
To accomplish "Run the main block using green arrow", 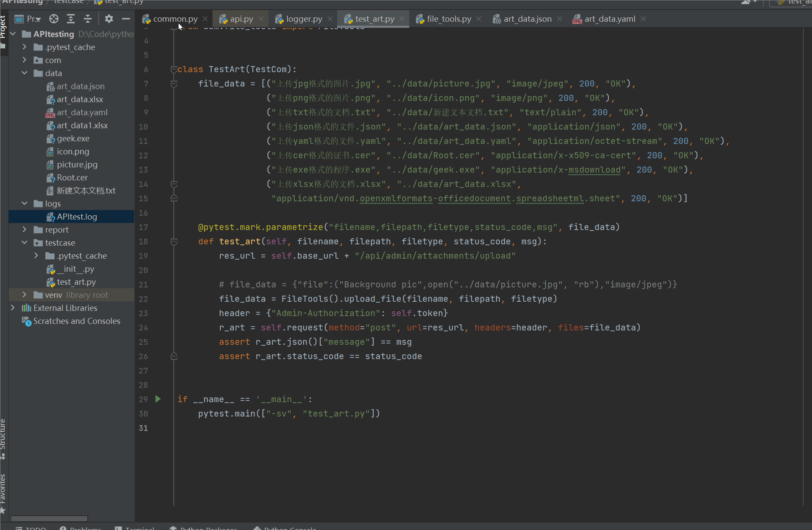I will point(158,399).
